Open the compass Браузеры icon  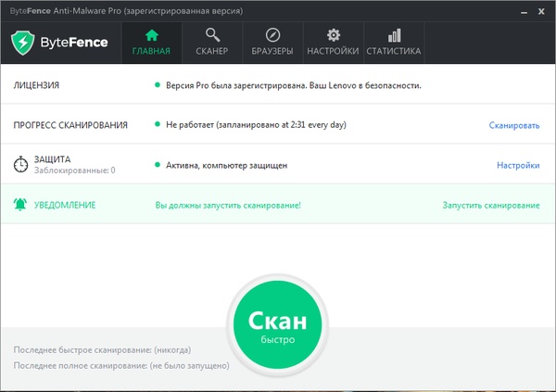pos(272,35)
